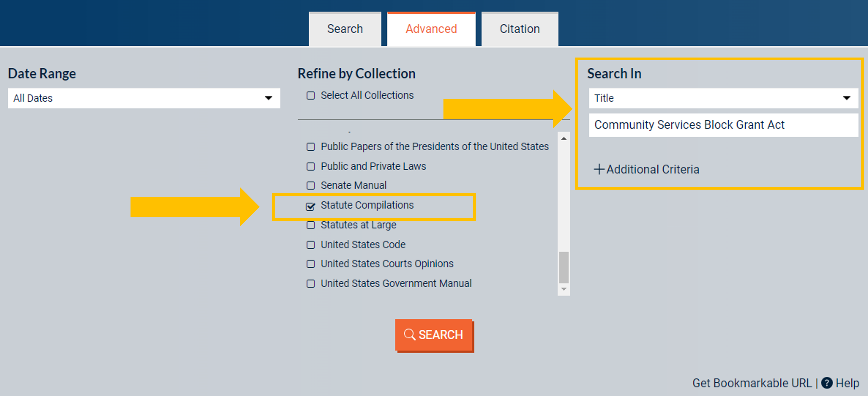
Task: Click the scroll down arrow in collections list
Action: [564, 289]
